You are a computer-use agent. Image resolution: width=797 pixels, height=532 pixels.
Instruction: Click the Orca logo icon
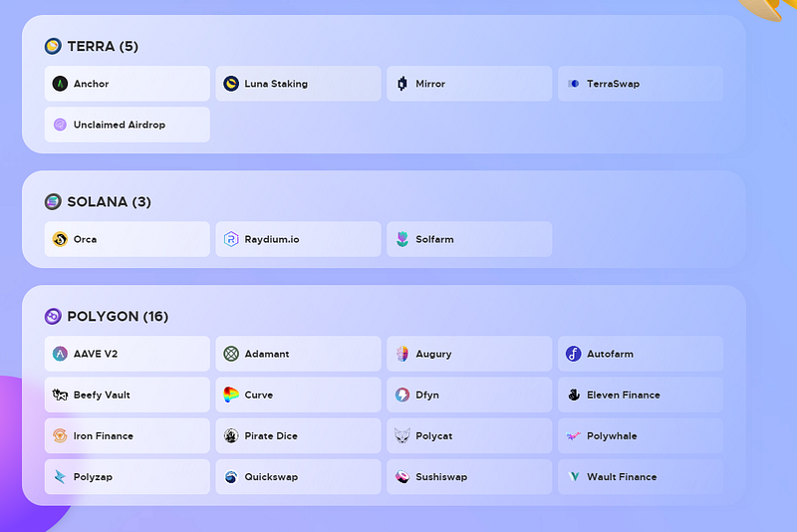(60, 239)
